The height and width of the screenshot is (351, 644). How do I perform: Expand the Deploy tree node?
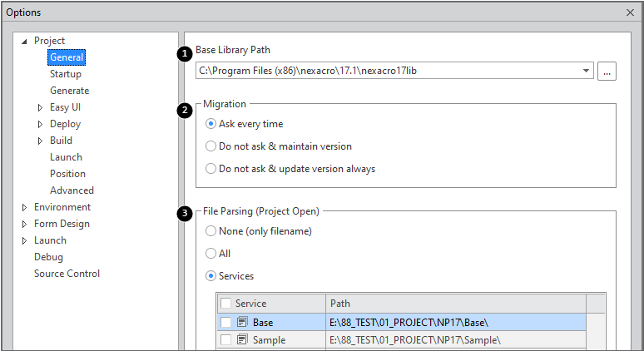(41, 124)
